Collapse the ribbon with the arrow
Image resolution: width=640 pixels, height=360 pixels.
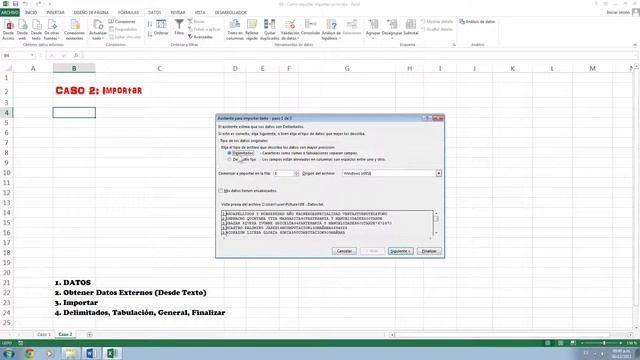635,45
